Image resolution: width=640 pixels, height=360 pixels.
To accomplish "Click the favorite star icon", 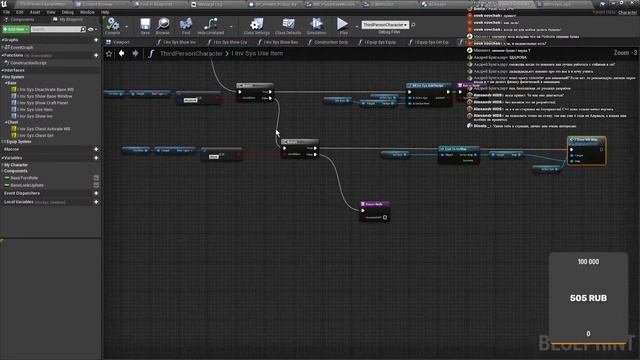I will pyautogui.click(x=109, y=53).
